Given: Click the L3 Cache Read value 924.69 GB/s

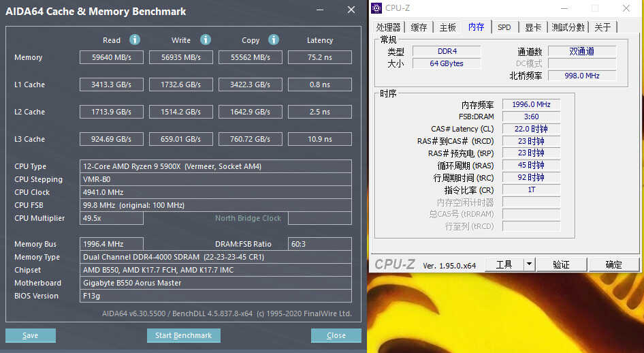Looking at the screenshot, I should click(111, 139).
